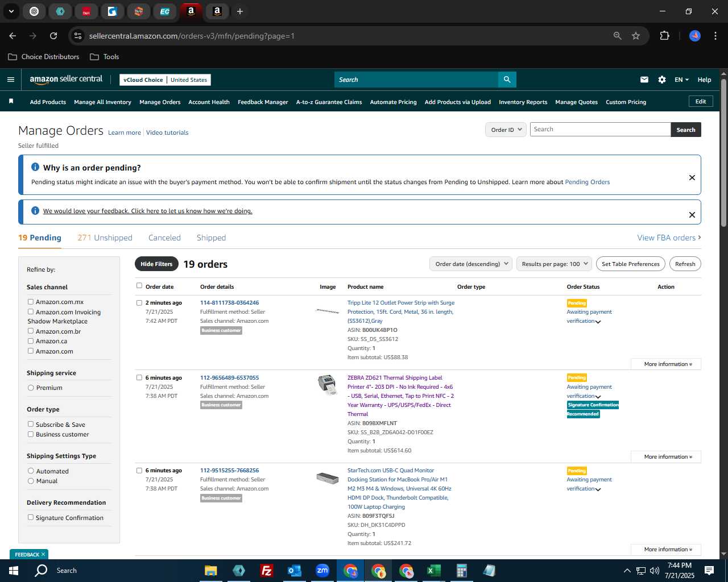Select Manual shipping settings type
The height and width of the screenshot is (582, 728).
(x=31, y=481)
